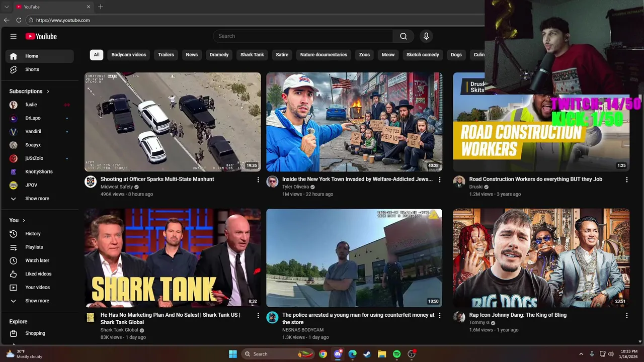
Task: Select the News filter chip
Action: pyautogui.click(x=192, y=55)
